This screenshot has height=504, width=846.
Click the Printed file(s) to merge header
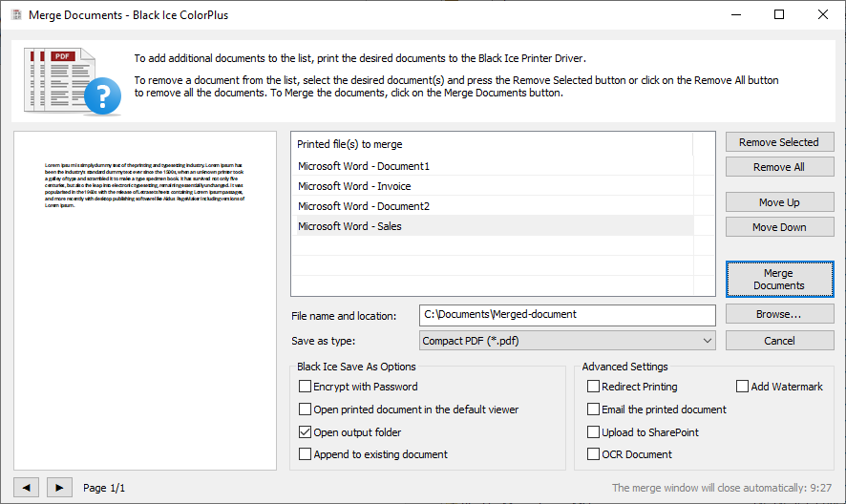pos(492,144)
